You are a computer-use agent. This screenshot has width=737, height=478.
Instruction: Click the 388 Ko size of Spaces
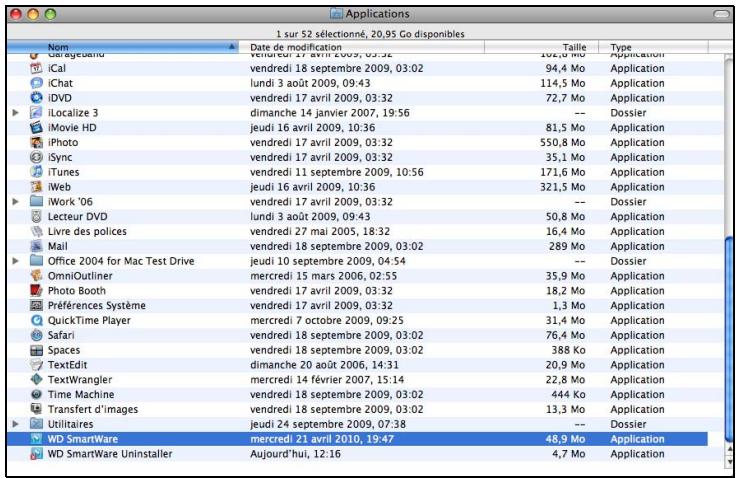[568, 350]
